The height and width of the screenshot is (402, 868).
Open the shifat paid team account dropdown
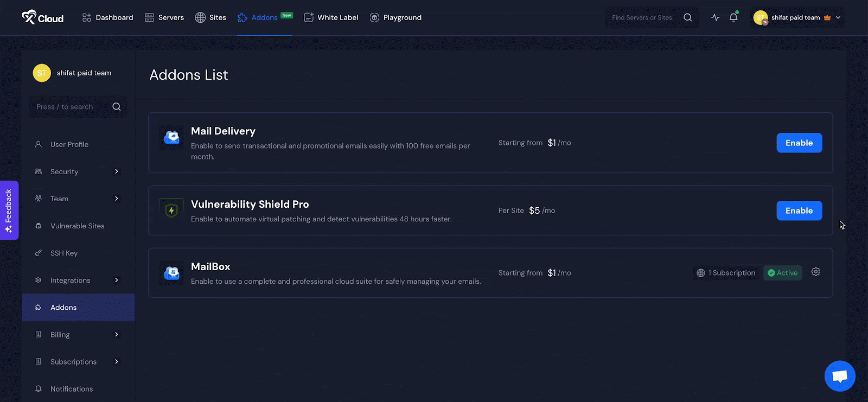797,17
